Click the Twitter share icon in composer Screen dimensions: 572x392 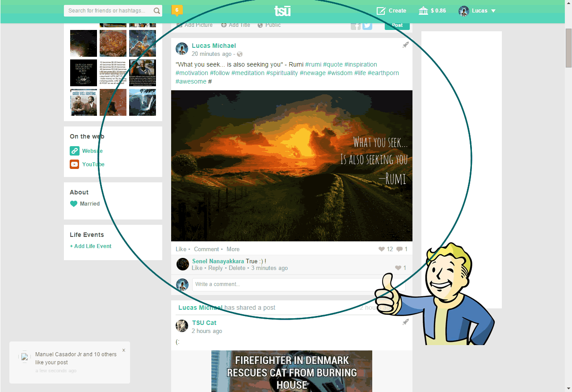click(367, 26)
